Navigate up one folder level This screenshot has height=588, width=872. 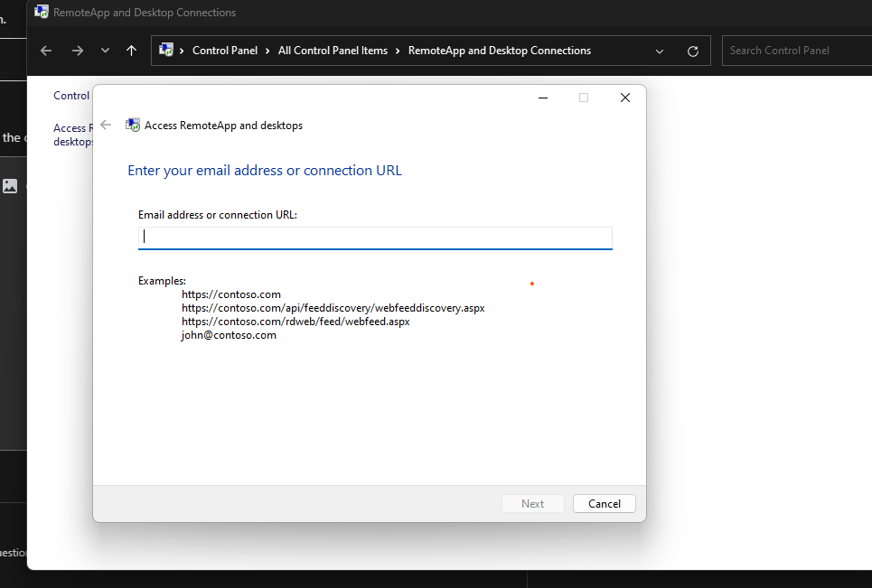[x=131, y=51]
